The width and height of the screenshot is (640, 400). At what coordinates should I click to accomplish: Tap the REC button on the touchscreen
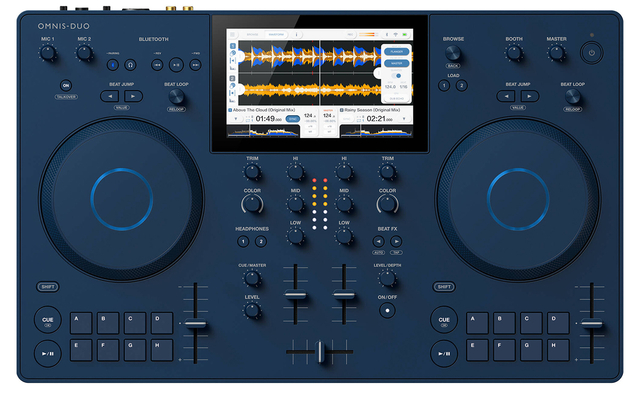[350, 35]
